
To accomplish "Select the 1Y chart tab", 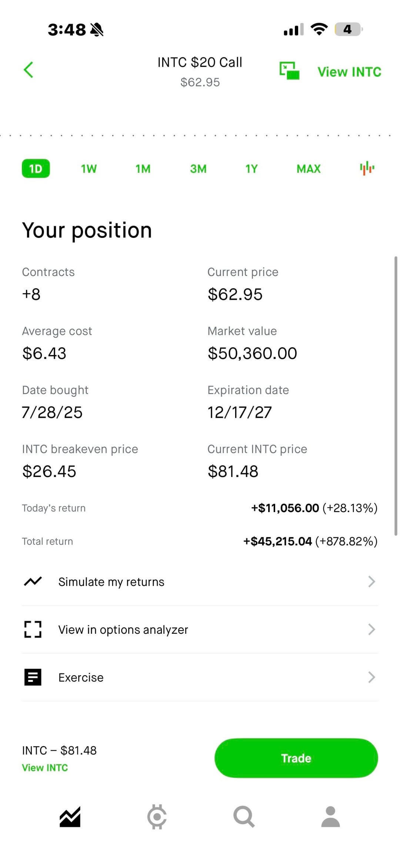I will pyautogui.click(x=251, y=169).
